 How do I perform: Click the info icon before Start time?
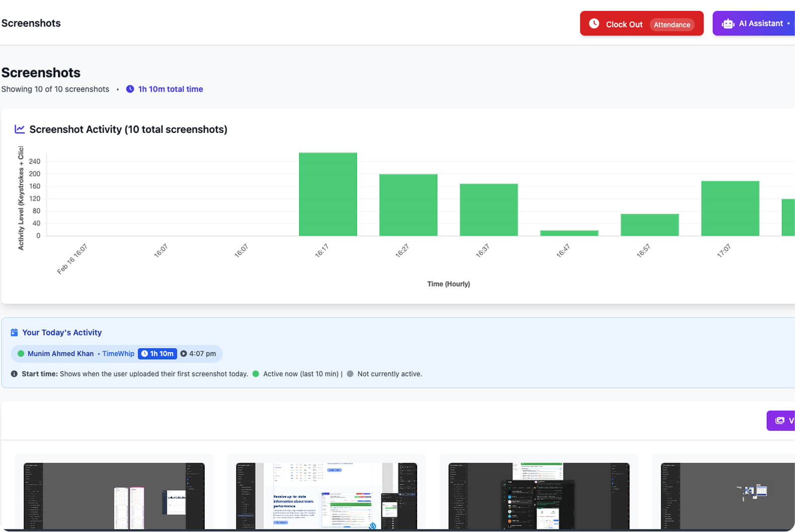tap(14, 374)
